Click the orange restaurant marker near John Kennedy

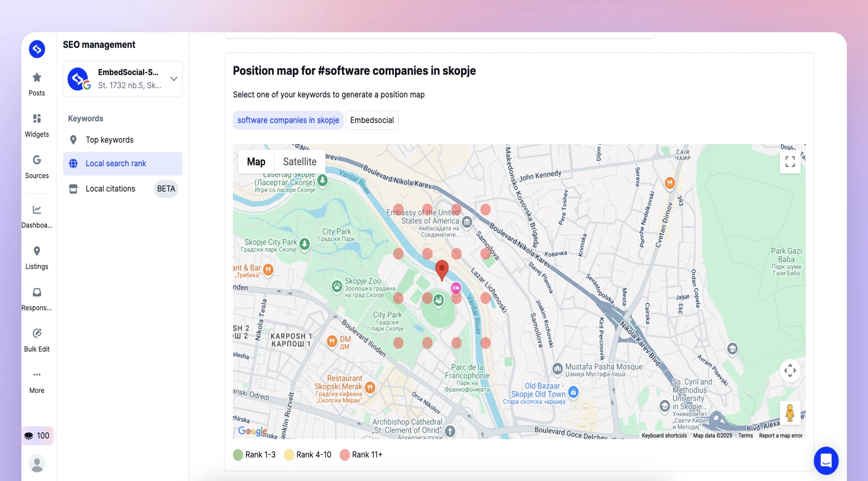[x=670, y=183]
